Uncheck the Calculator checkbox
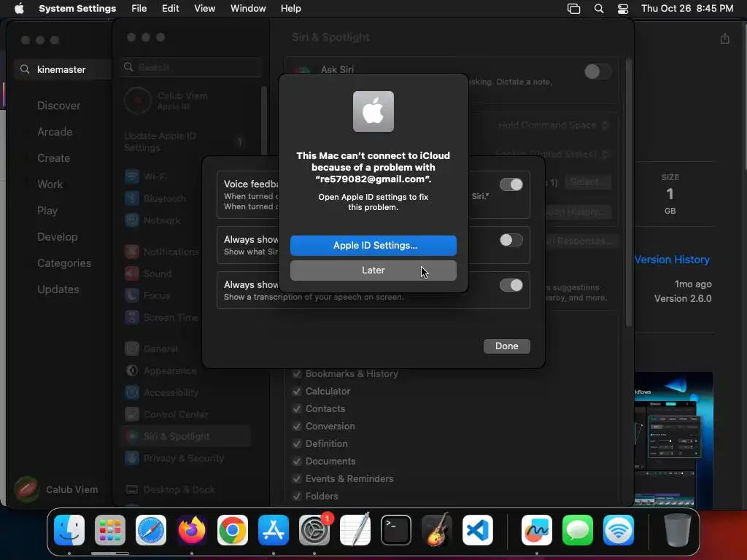 pyautogui.click(x=297, y=392)
